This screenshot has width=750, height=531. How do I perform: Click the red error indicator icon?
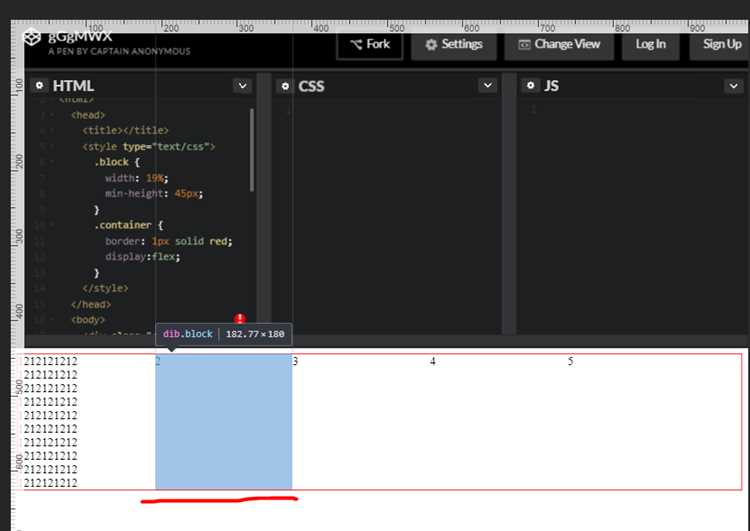coord(240,319)
